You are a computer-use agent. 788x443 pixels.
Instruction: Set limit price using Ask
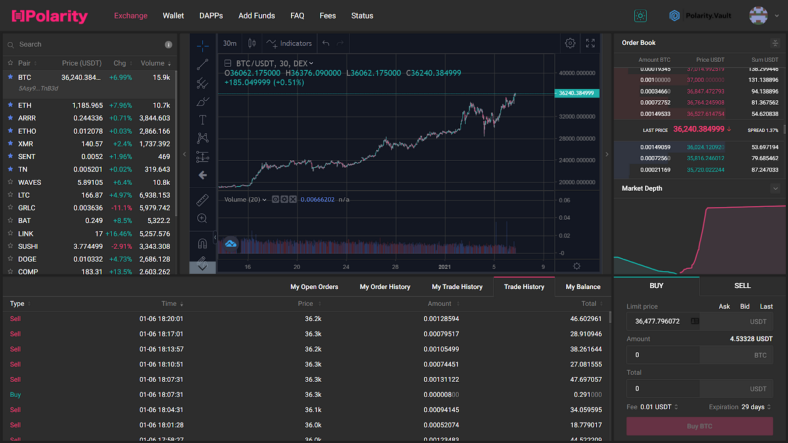point(724,306)
